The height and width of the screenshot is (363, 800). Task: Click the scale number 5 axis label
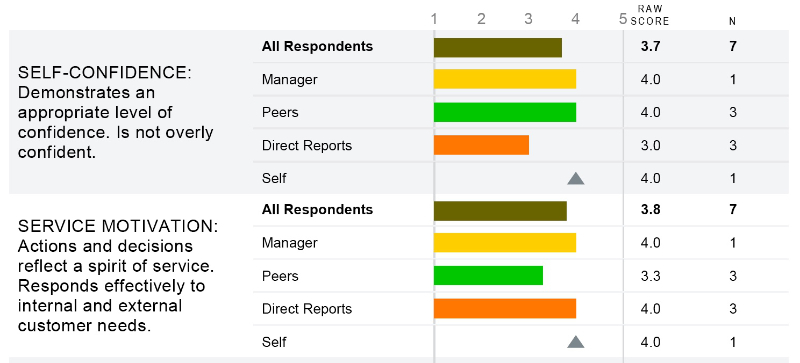[622, 19]
